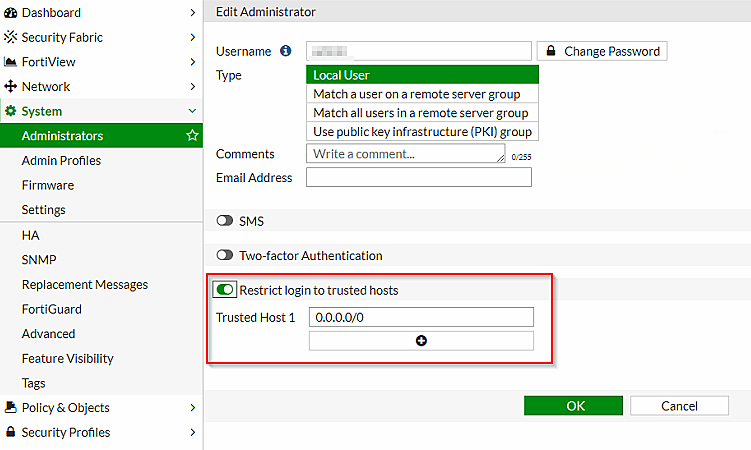Open FortiGuard menu item
Viewport: 751px width, 450px height.
(x=101, y=309)
